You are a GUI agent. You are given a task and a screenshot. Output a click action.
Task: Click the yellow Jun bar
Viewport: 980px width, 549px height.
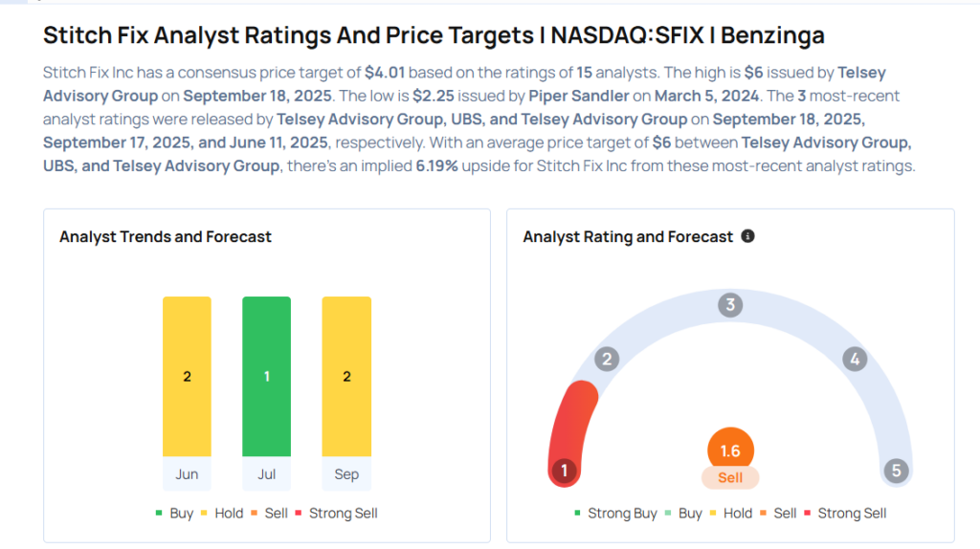(x=187, y=376)
